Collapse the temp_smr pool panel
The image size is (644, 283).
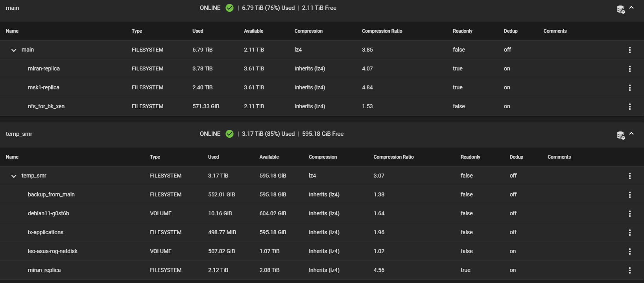click(631, 133)
